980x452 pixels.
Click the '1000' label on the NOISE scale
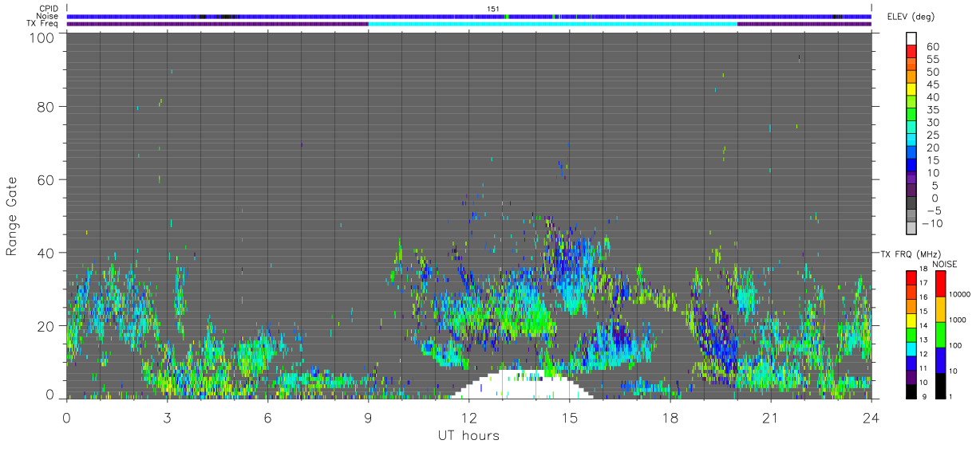click(958, 320)
